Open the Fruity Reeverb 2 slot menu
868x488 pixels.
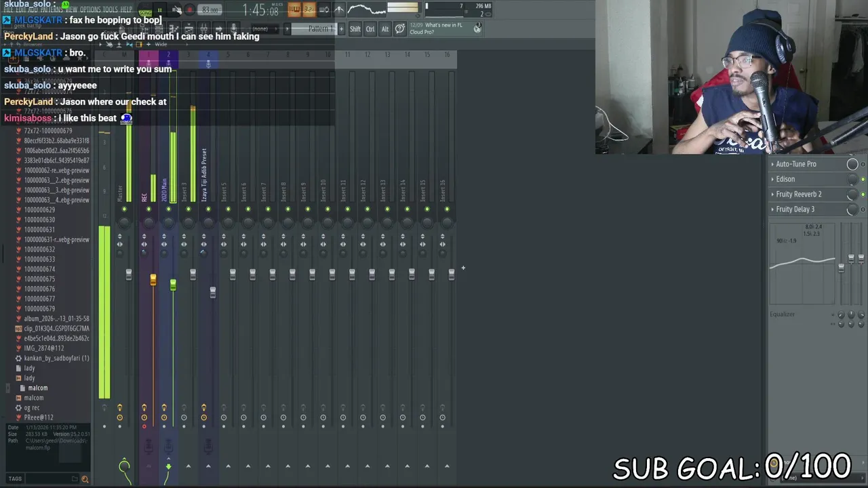(772, 194)
